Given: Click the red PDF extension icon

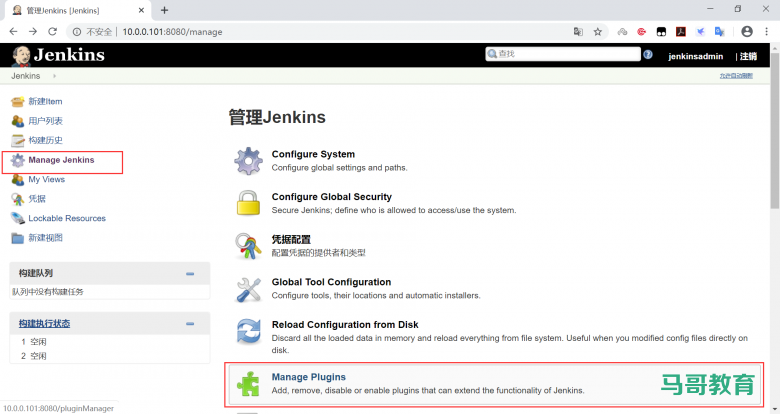Looking at the screenshot, I should coord(681,32).
